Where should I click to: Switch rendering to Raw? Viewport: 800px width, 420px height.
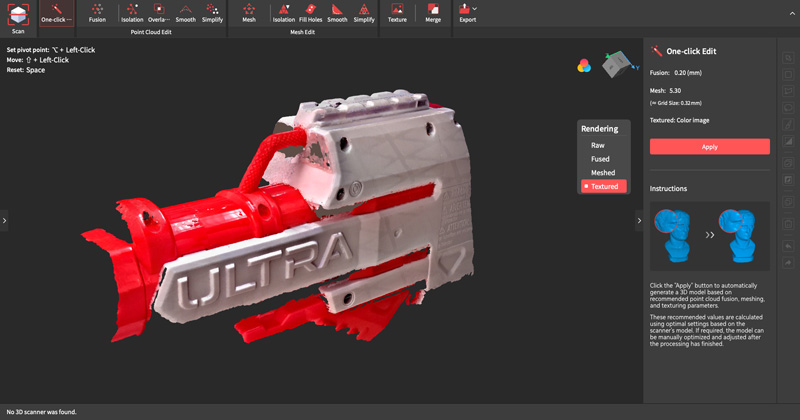click(x=598, y=145)
